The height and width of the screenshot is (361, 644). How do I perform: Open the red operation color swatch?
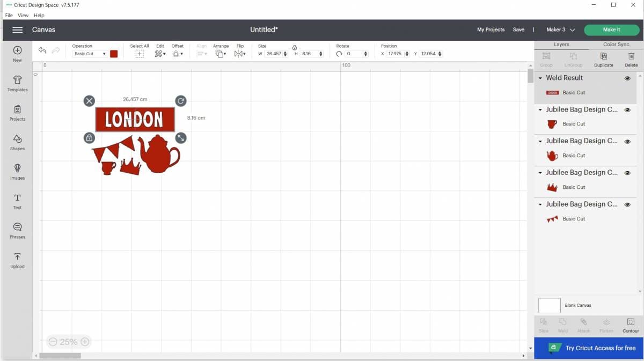tap(114, 54)
